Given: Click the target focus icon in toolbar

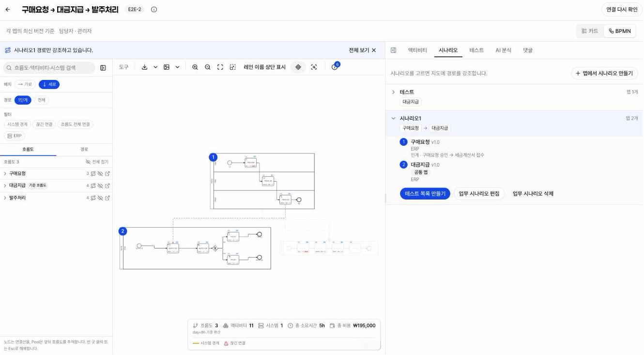Looking at the screenshot, I should click(298, 67).
